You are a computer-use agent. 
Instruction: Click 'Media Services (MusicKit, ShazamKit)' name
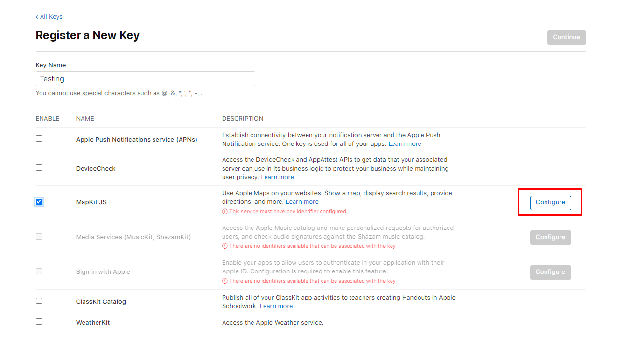point(133,237)
